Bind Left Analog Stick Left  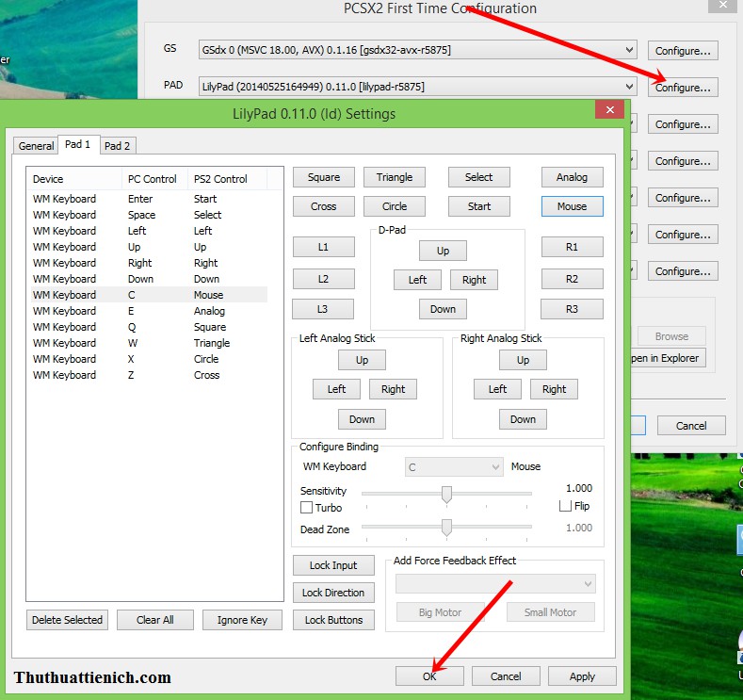(x=336, y=389)
